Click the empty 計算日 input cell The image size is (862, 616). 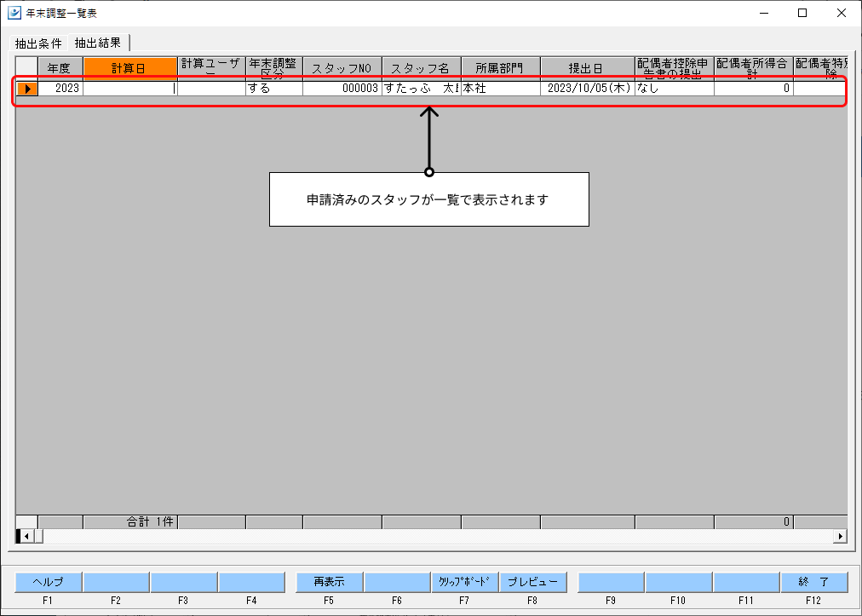[130, 88]
